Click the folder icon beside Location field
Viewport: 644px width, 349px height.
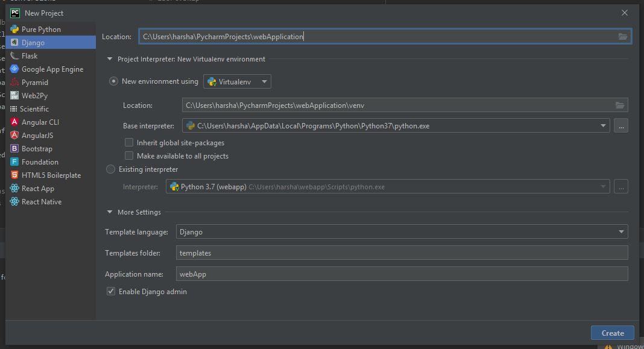click(x=623, y=36)
